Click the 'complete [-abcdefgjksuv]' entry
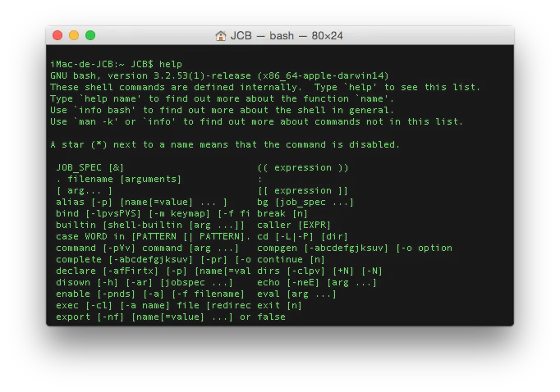 tap(153, 259)
